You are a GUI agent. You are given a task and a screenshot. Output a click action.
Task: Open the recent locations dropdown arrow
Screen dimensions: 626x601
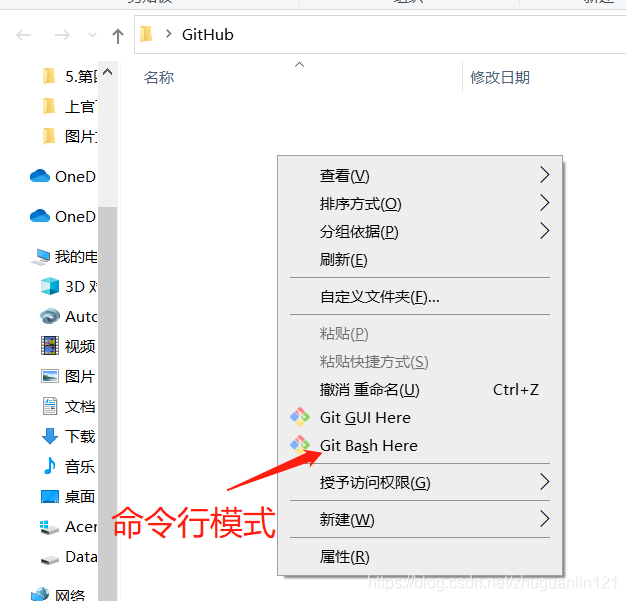(x=92, y=35)
